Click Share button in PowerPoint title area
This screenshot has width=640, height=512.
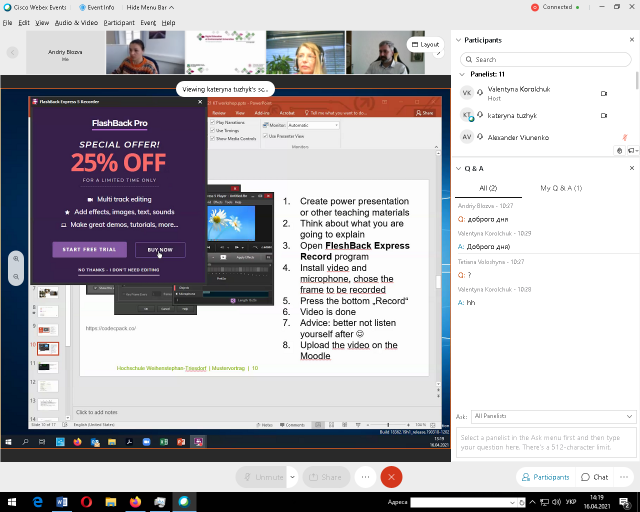click(425, 113)
